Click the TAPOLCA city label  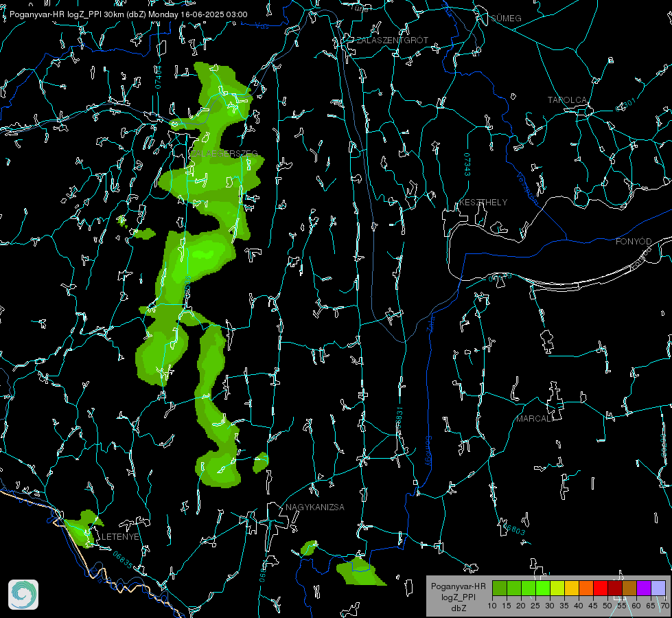tap(568, 100)
